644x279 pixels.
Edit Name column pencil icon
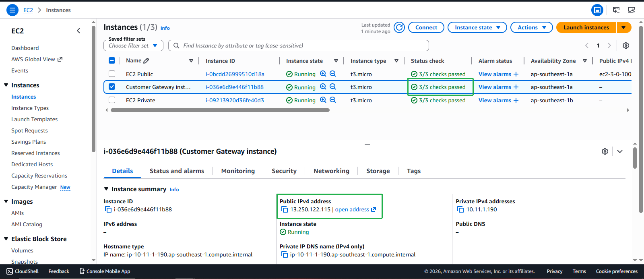(x=146, y=61)
